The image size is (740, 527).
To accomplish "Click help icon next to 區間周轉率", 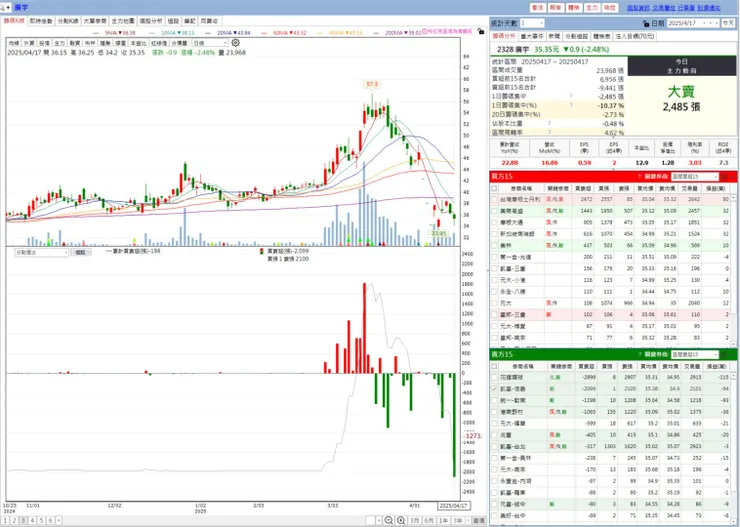I will [549, 132].
